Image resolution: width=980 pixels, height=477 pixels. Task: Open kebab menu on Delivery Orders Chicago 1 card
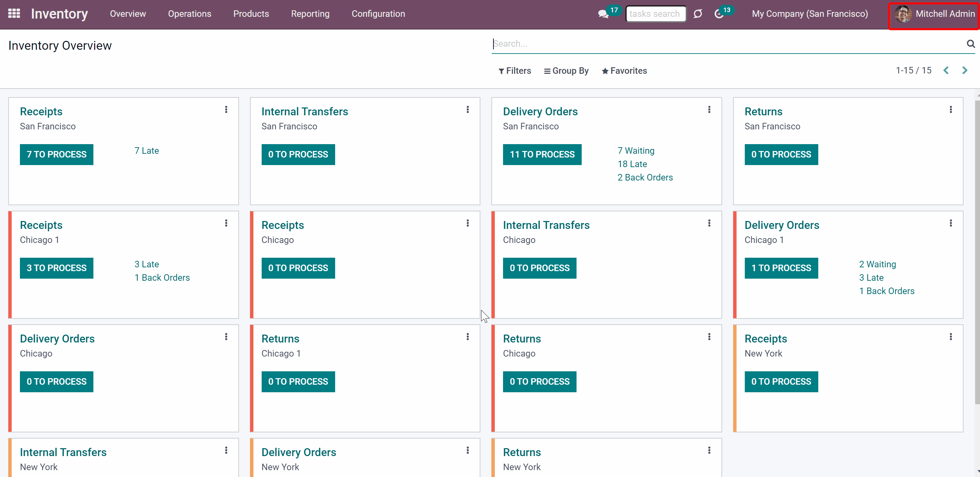pos(951,223)
